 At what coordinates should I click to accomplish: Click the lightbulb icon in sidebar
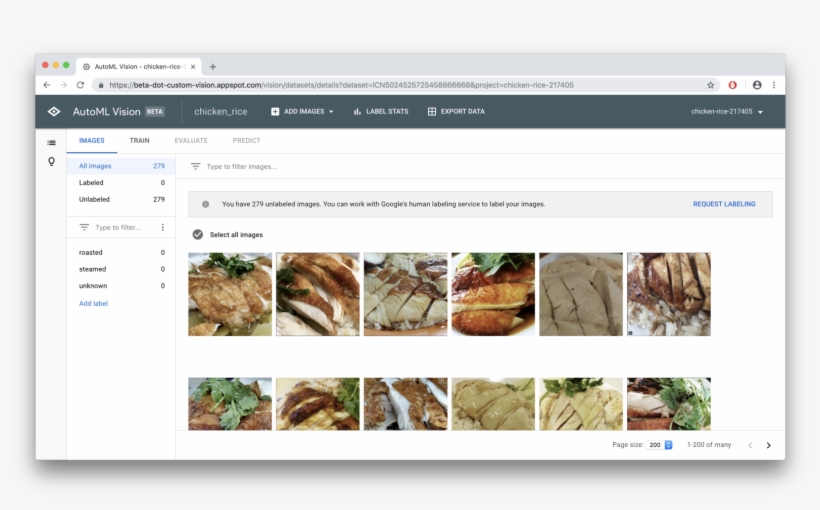point(51,162)
